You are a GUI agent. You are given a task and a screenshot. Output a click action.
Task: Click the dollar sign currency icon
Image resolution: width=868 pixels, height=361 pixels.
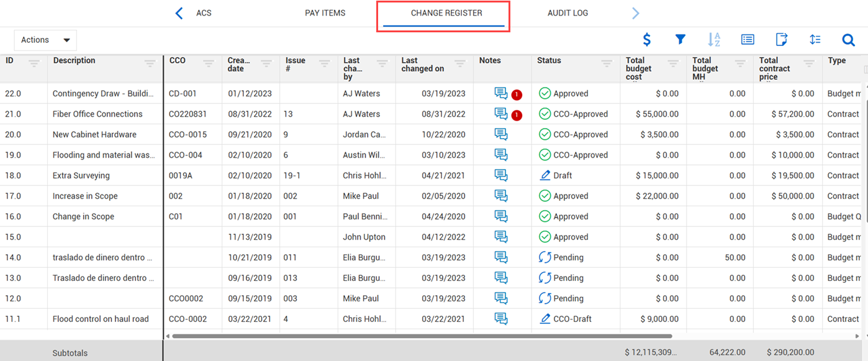click(x=646, y=40)
